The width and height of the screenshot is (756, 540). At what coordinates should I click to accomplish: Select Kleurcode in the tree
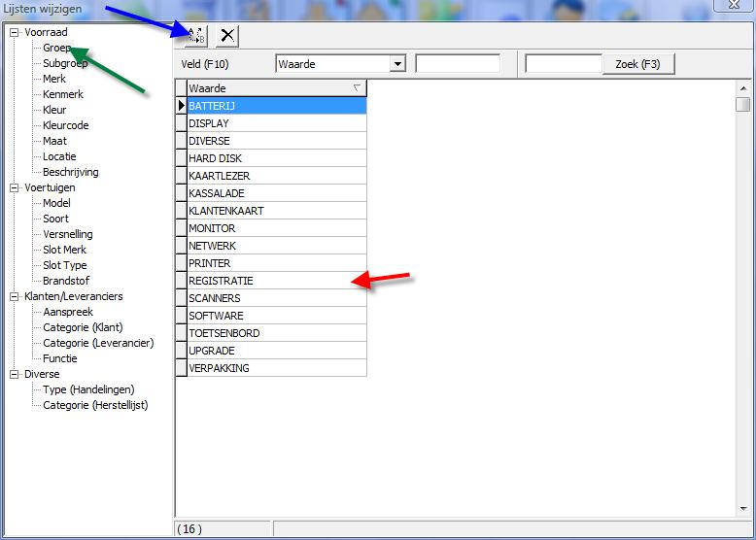click(x=65, y=125)
